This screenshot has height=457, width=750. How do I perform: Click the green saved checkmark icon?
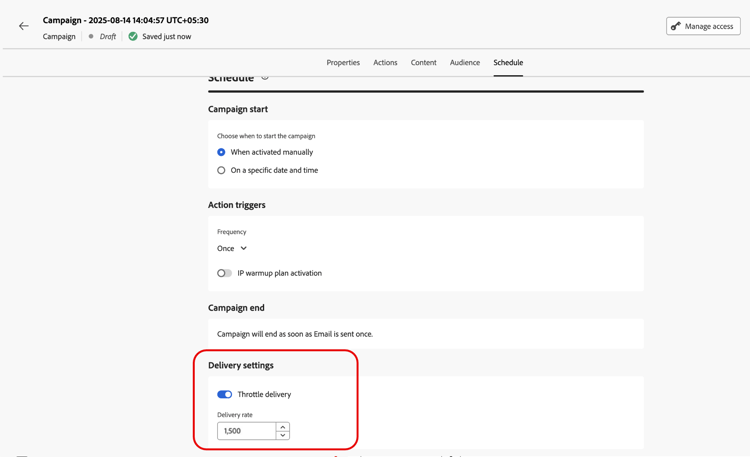pos(133,36)
